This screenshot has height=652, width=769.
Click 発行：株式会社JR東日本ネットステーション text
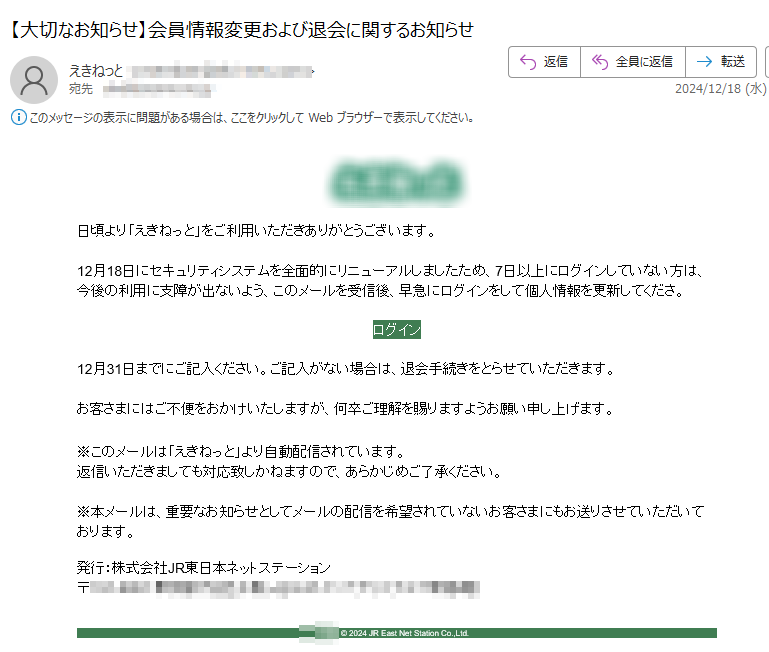[204, 568]
